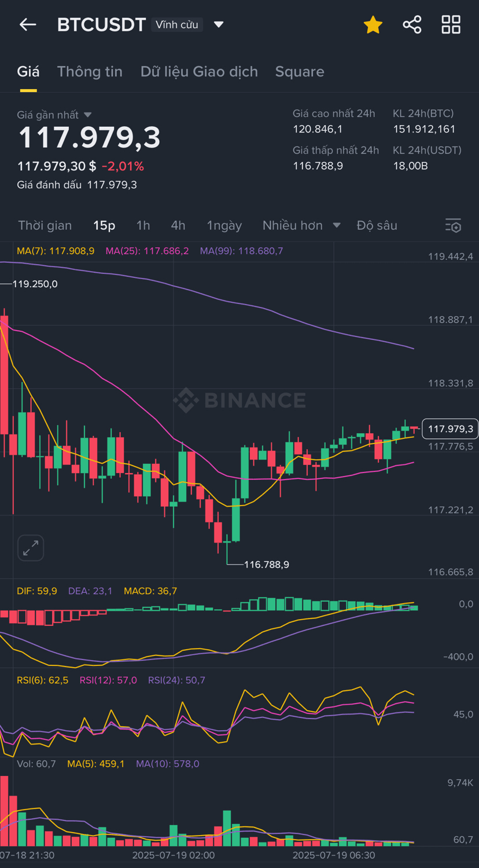
Task: Tap the 24h low value 116.788,9
Action: pyautogui.click(x=318, y=166)
